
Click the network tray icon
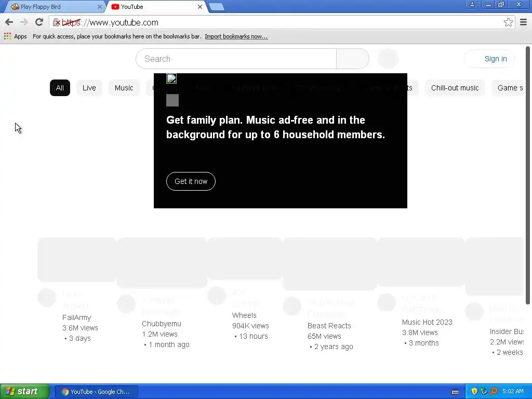click(x=484, y=391)
